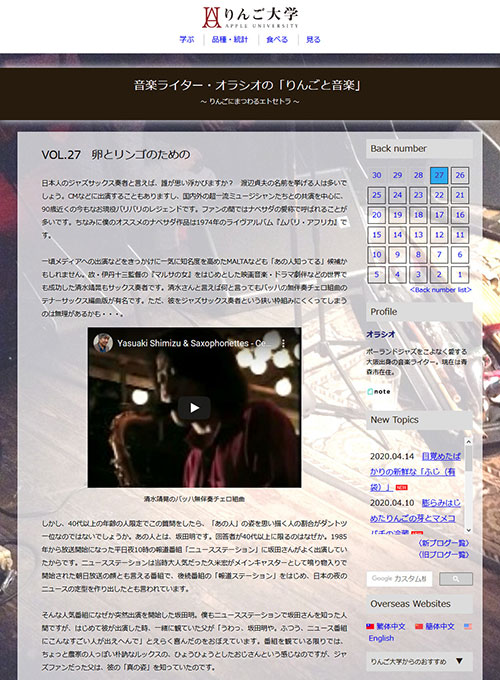
Task: Open the 品種・統計 menu item
Action: [230, 39]
